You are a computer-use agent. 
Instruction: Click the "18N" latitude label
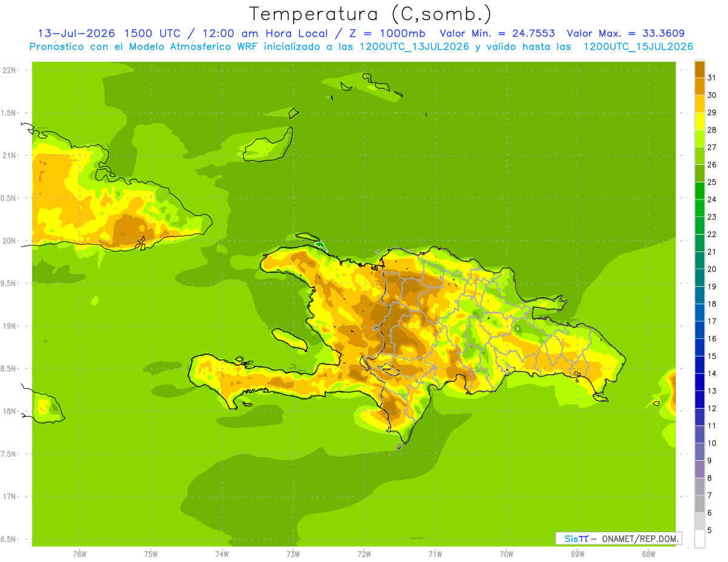coord(9,411)
